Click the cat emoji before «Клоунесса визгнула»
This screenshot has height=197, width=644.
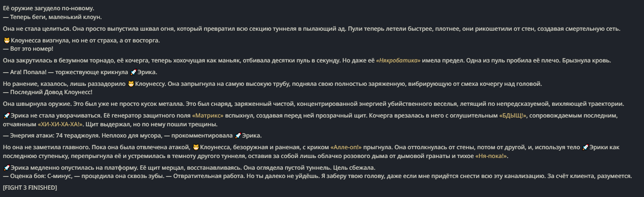6,40
